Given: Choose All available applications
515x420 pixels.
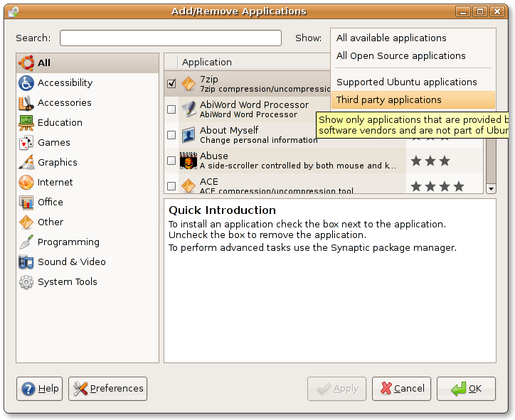Looking at the screenshot, I should point(413,38).
